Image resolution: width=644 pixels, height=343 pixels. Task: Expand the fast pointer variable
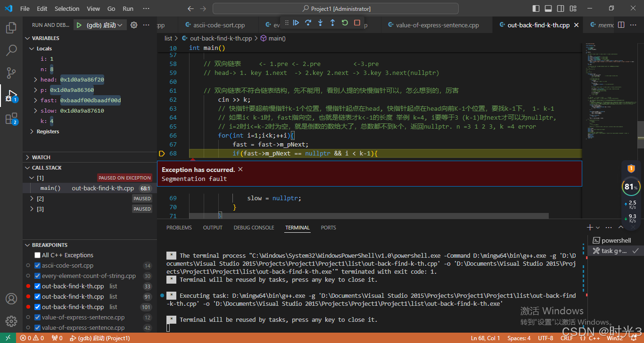[x=36, y=100]
